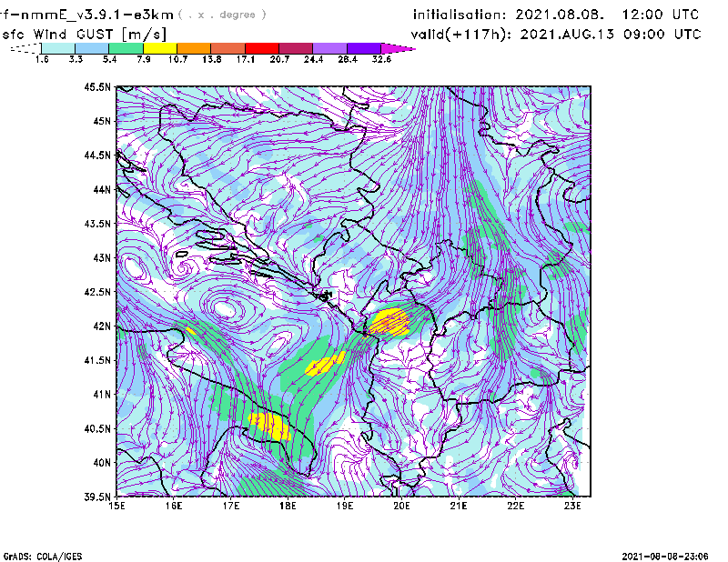
Task: Click the 15E longitude label
Action: [116, 506]
